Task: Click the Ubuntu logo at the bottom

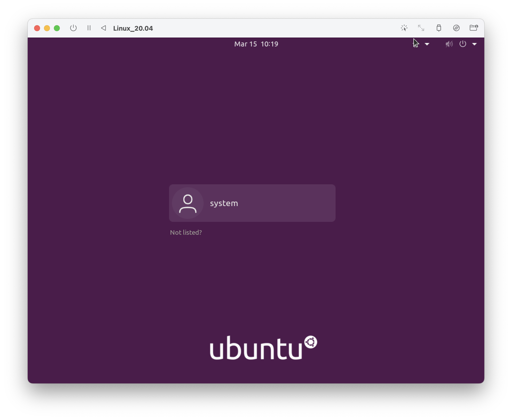Action: tap(263, 348)
